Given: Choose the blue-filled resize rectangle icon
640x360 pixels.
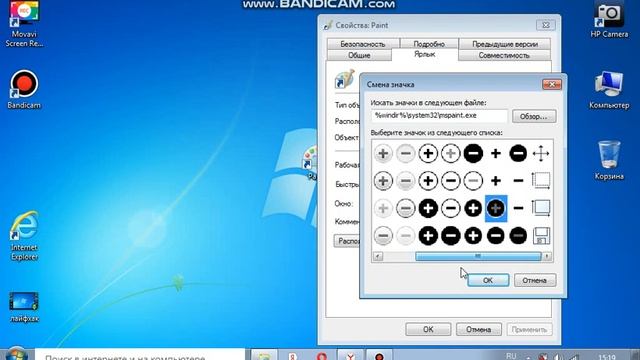Looking at the screenshot, I should tap(541, 208).
